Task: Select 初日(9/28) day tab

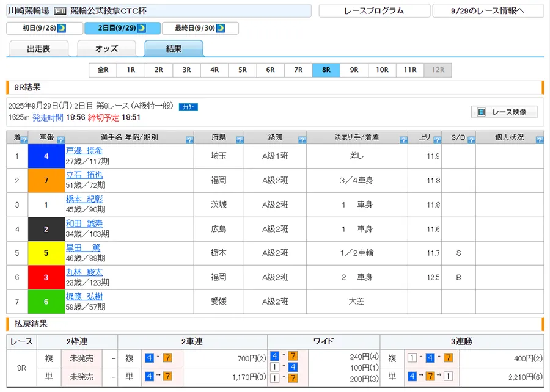Action: (43, 28)
